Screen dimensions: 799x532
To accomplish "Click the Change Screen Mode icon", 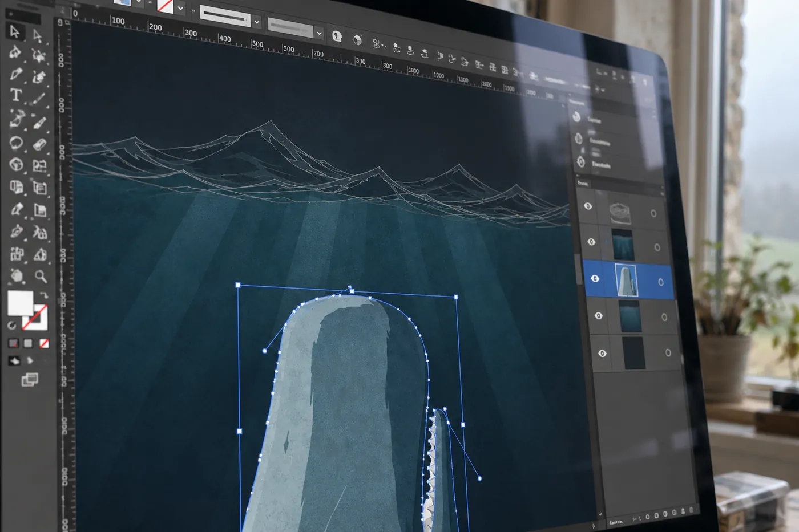I will coord(30,379).
